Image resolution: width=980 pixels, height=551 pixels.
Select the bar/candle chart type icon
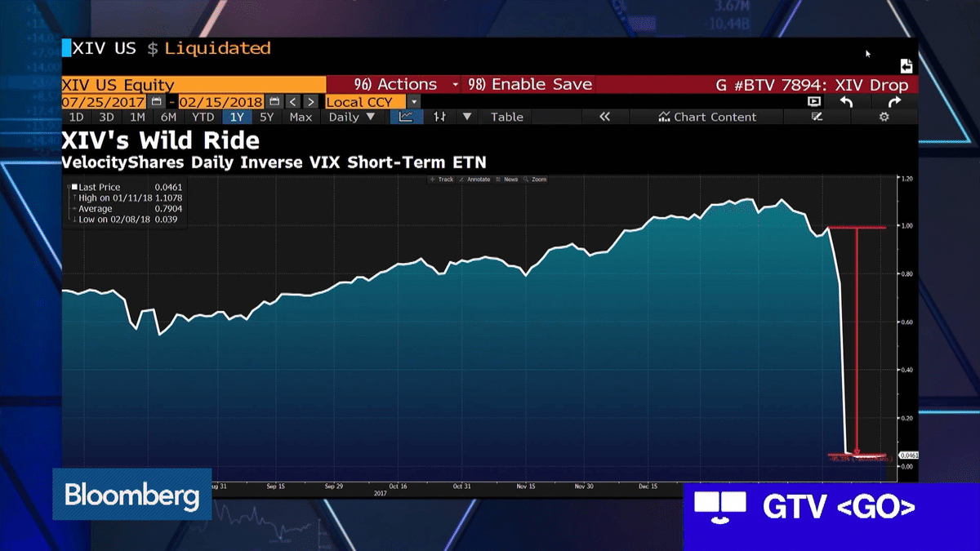pos(439,117)
